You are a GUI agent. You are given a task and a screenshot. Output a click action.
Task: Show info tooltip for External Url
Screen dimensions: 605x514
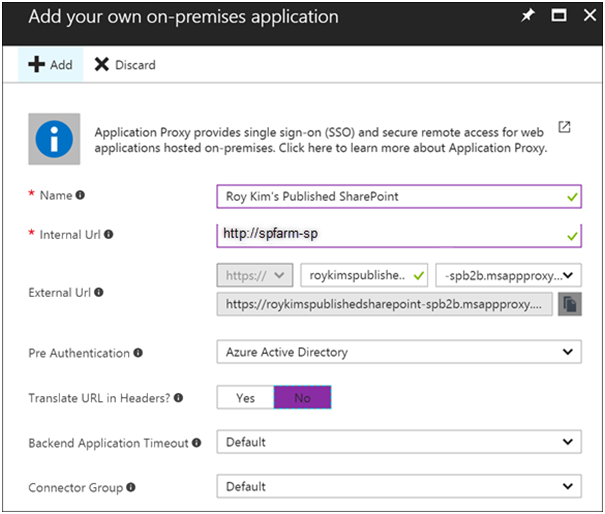coord(99,292)
